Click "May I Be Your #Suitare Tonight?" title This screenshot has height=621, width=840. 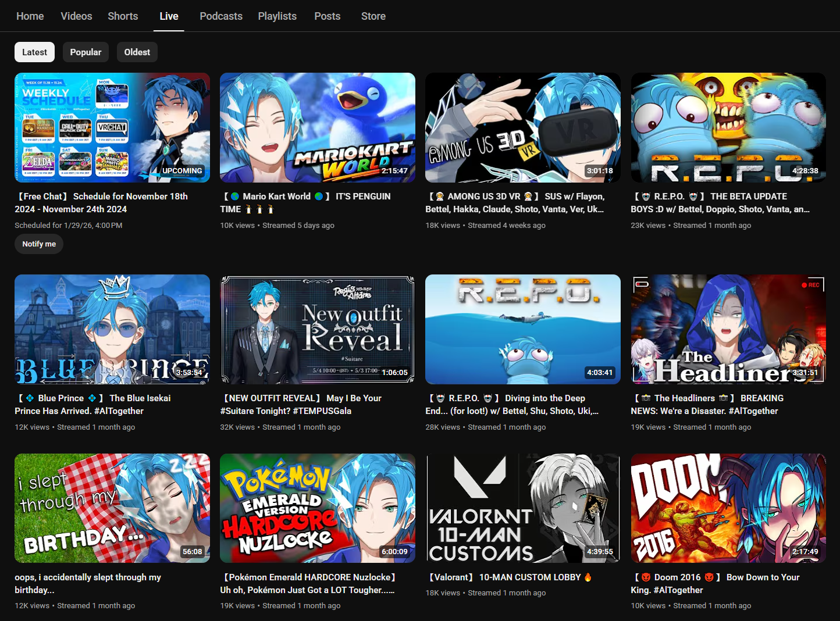tap(301, 405)
